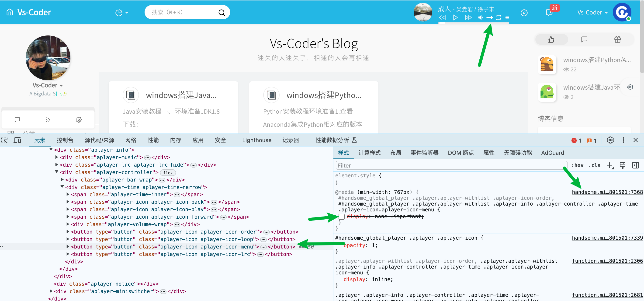Click the red error count badge
This screenshot has width=644, height=301.
[x=576, y=141]
